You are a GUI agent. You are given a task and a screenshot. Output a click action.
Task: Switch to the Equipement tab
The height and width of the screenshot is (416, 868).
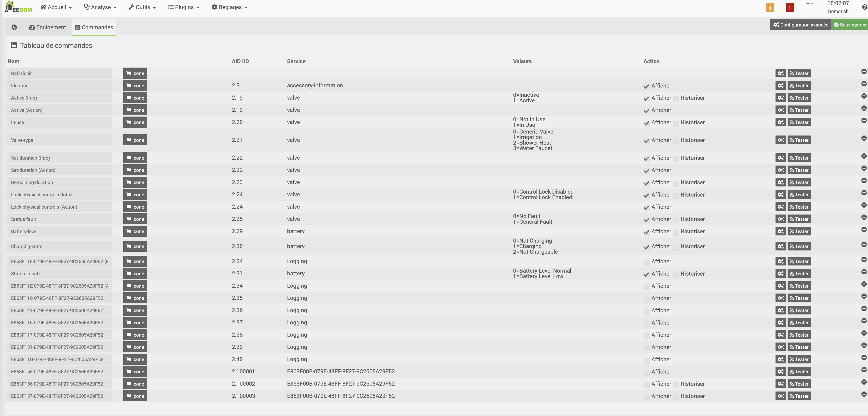click(x=47, y=27)
